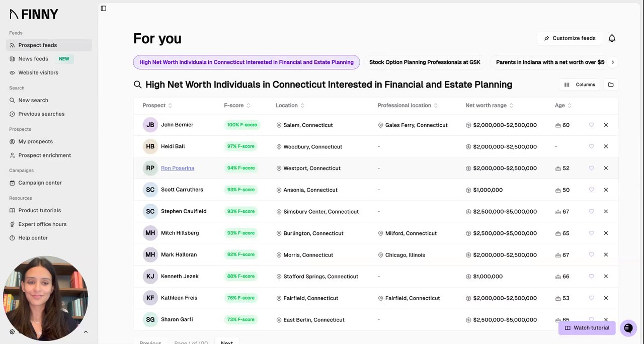Open the Columns selector
The image size is (644, 344).
tap(580, 84)
